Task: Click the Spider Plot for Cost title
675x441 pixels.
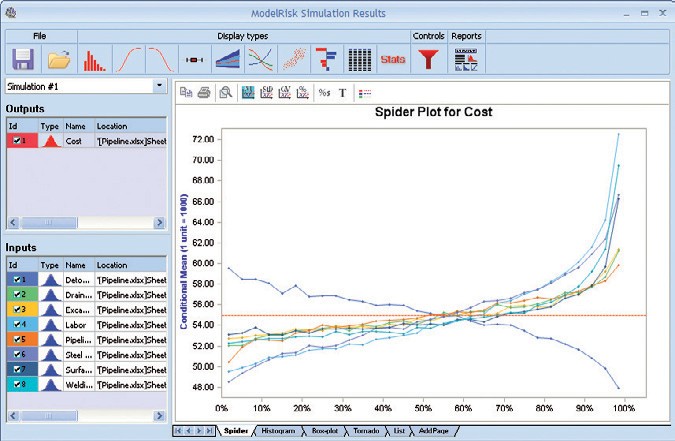Action: (433, 112)
